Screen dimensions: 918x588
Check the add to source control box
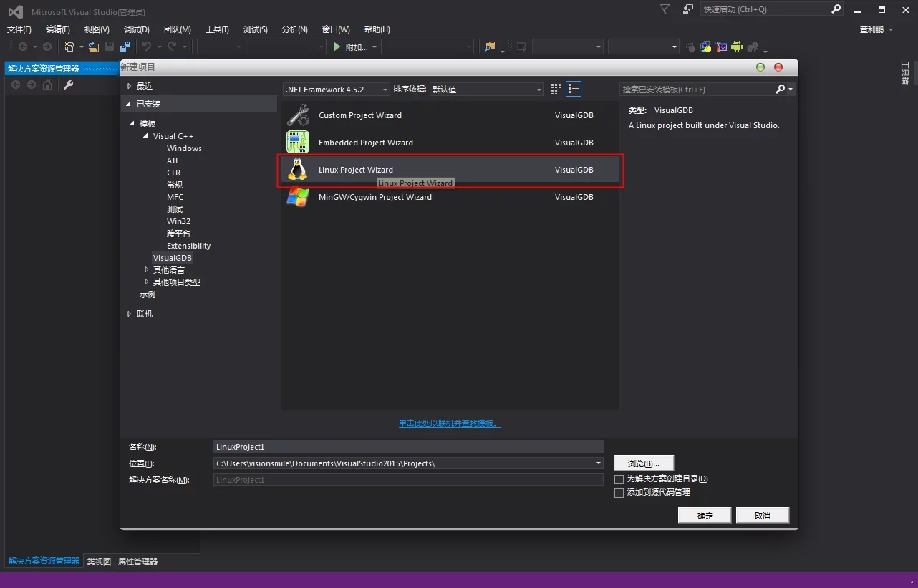pos(619,493)
